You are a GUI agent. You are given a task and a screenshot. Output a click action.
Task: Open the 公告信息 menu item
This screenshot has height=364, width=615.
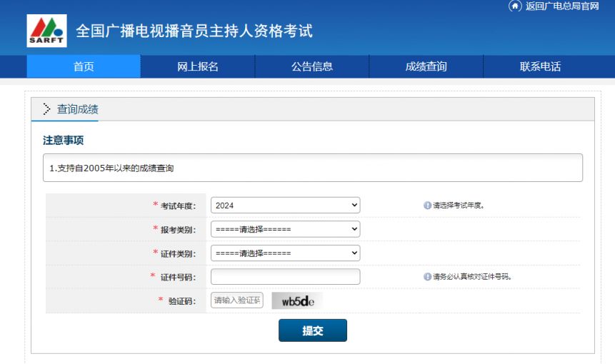[x=312, y=66]
